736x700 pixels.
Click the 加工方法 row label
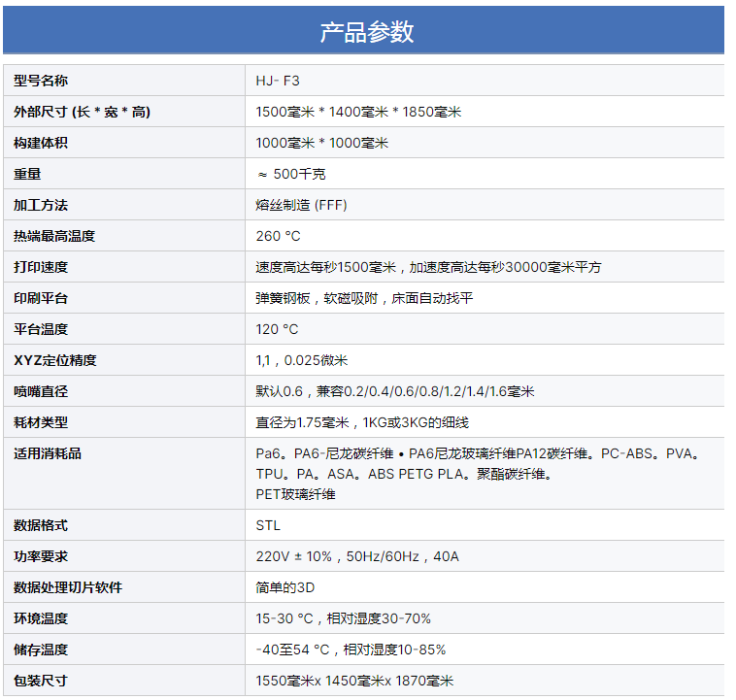point(41,205)
